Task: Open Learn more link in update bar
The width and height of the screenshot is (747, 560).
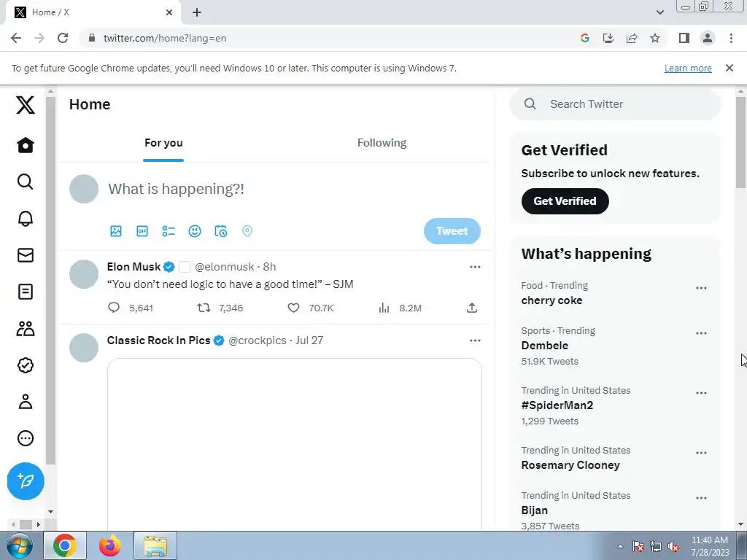Action: pos(688,68)
